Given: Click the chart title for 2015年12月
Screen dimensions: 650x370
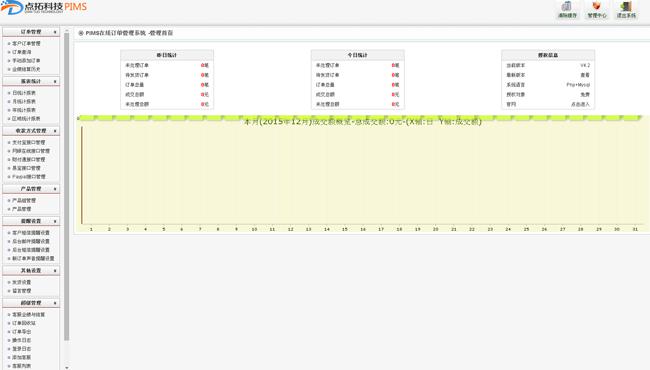Looking at the screenshot, I should coord(363,122).
